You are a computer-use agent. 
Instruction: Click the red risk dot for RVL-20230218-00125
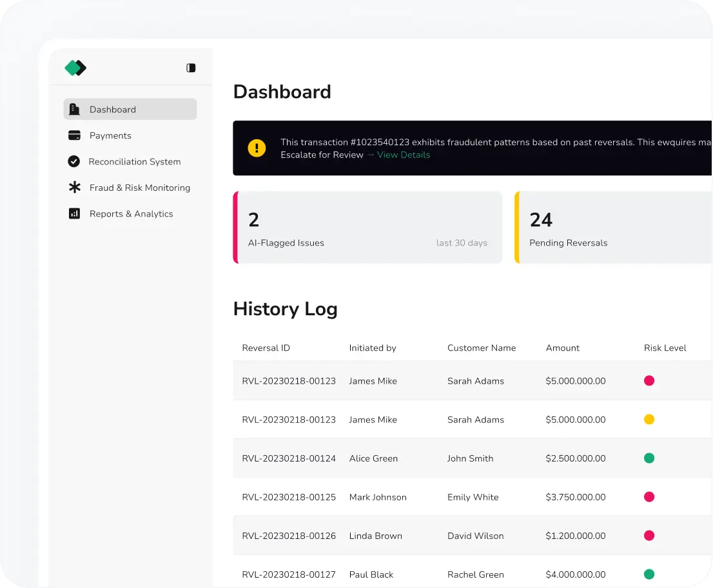649,497
